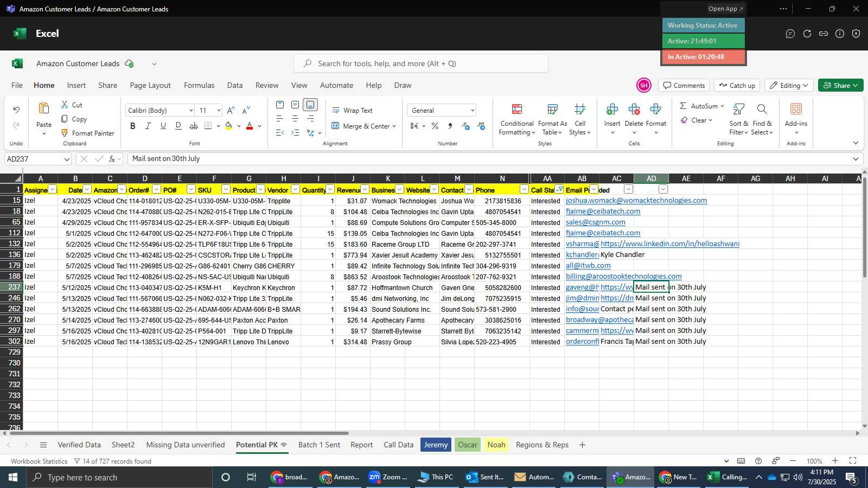Viewport: 868px width, 488px height.
Task: Click the Undo arrow icon
Action: point(16,110)
